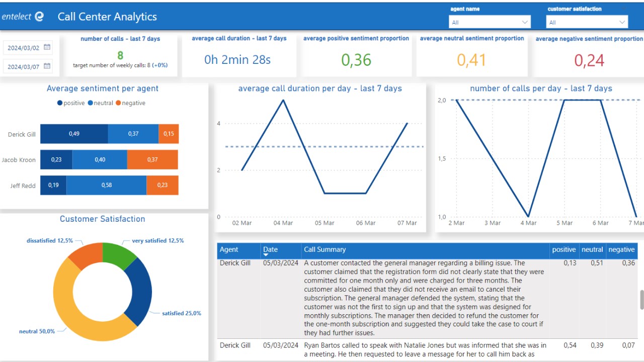
Task: Click Jeff Redd's neutral bar segment 0,58
Action: [107, 185]
